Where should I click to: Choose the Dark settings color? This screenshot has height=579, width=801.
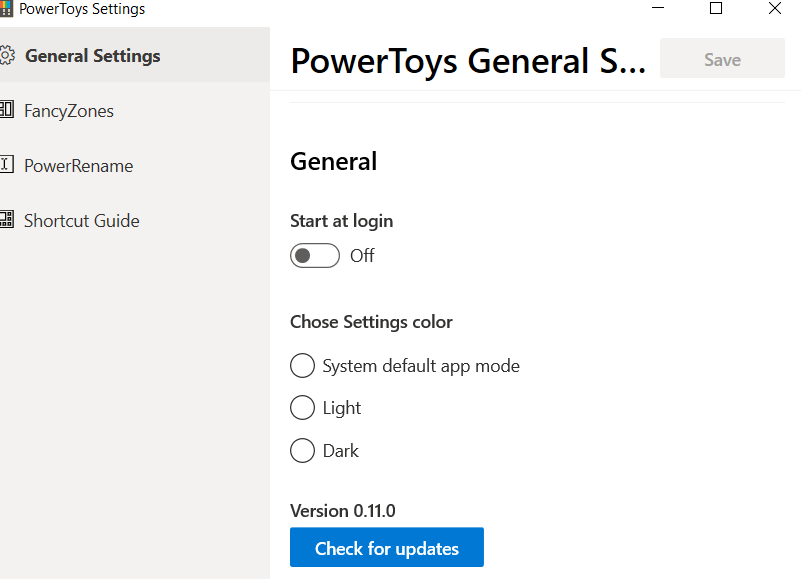tap(302, 450)
